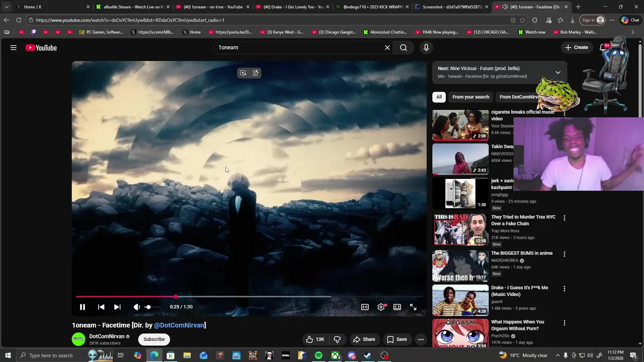Open Task View in the taskbar

pos(121,355)
